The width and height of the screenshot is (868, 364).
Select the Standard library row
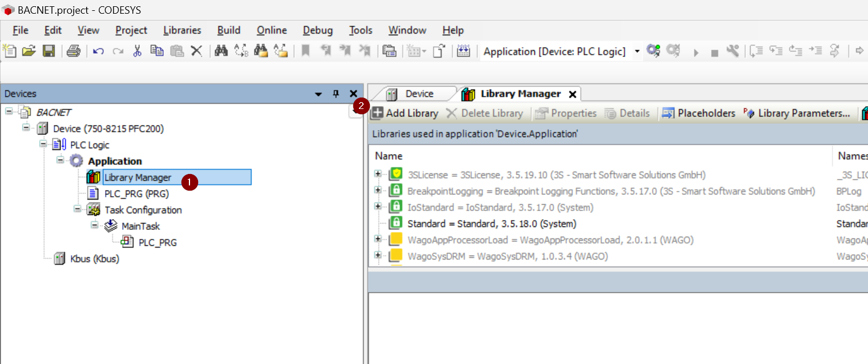(492, 224)
